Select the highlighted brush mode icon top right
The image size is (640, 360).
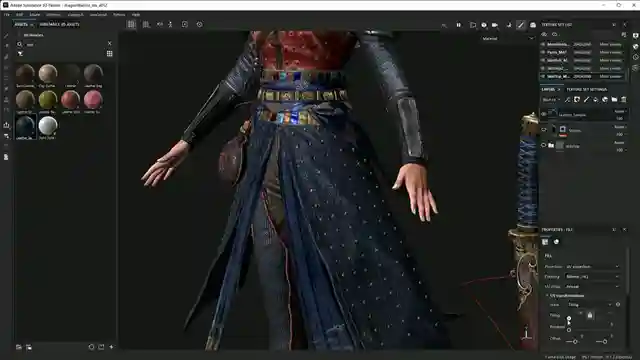[x=521, y=25]
